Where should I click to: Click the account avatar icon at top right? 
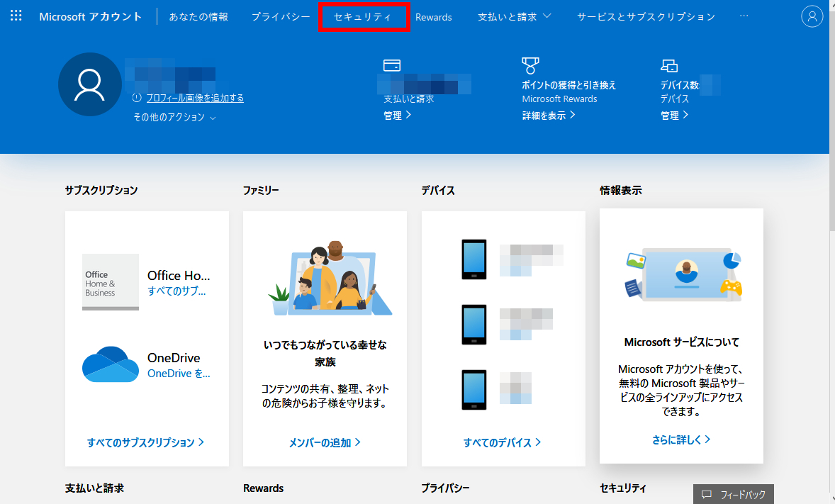pos(812,16)
